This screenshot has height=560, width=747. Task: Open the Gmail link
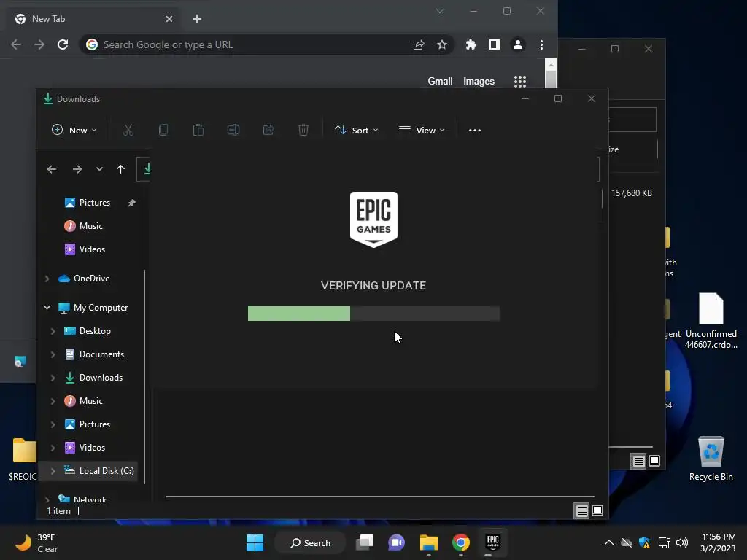(440, 82)
